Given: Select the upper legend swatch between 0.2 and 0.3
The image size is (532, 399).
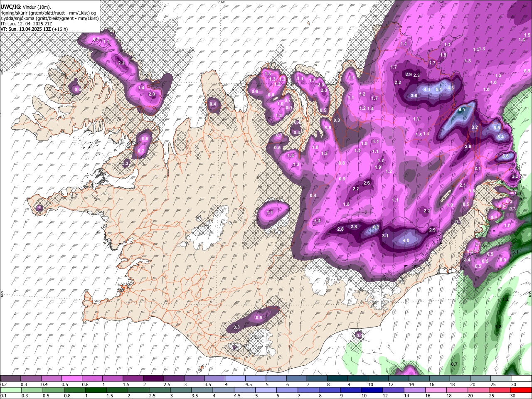Looking at the screenshot, I should 11,379.
